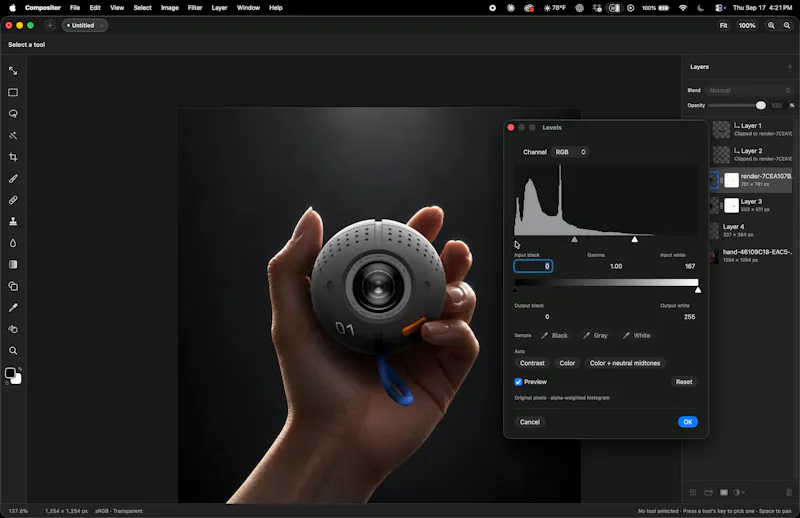Swap foreground and background colors

pos(20,368)
